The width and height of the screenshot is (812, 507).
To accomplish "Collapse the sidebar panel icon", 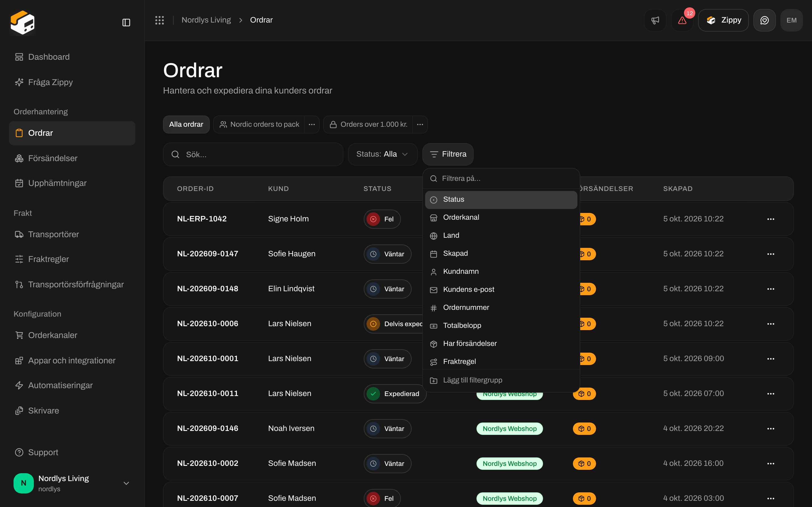I will [126, 23].
